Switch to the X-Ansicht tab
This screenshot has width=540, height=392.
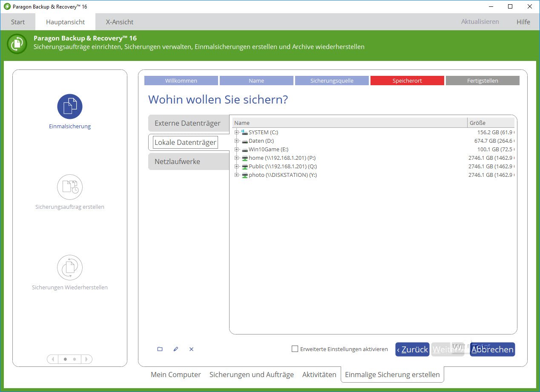(x=120, y=22)
